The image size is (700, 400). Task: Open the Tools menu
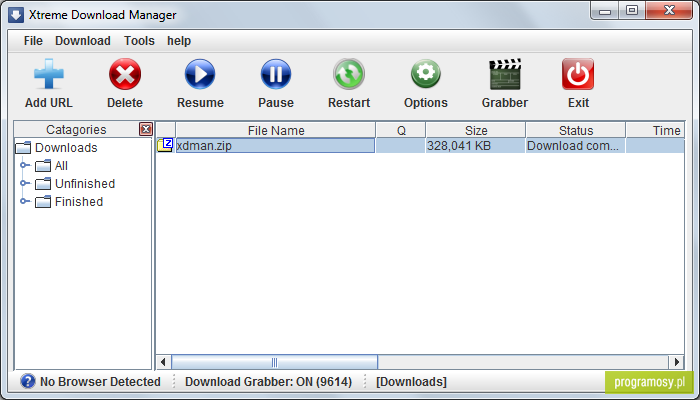[139, 41]
